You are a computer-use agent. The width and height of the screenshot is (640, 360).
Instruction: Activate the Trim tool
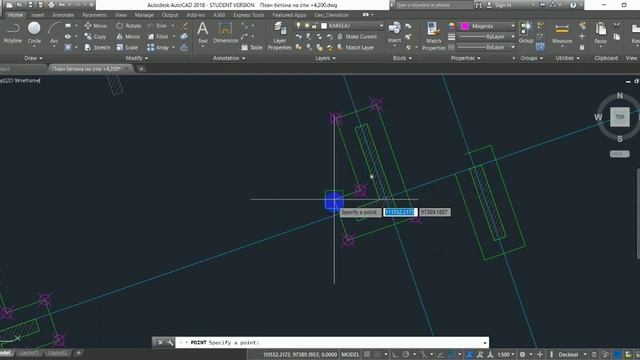tap(158, 26)
